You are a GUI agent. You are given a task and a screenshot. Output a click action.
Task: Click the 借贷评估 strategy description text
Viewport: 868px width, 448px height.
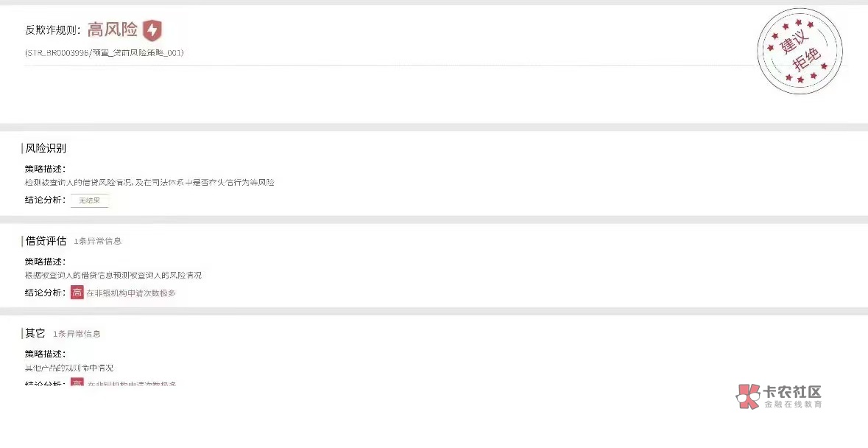113,275
